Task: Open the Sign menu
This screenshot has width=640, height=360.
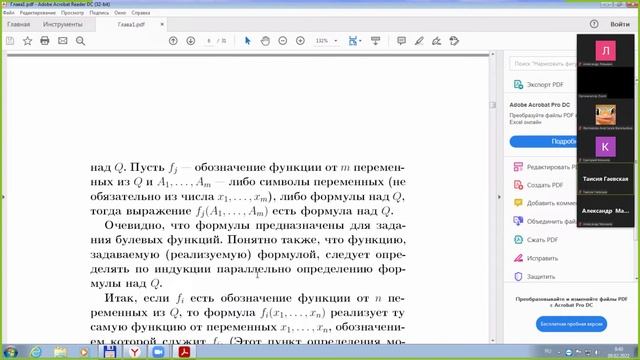Action: (99, 13)
